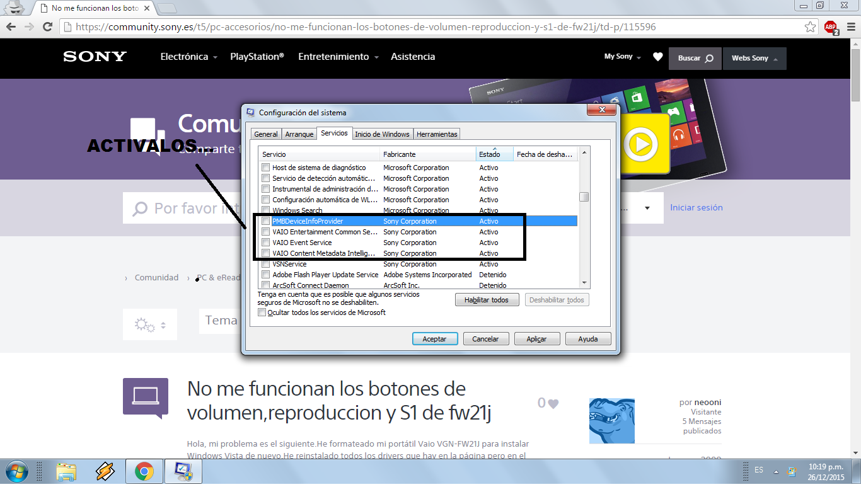The width and height of the screenshot is (861, 504).
Task: Click the Aplicar button
Action: [537, 339]
